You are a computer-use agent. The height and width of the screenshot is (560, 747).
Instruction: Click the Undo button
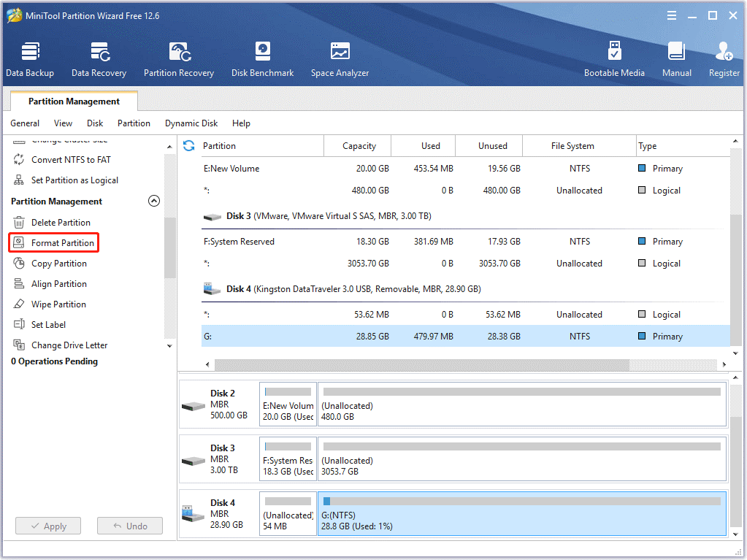click(130, 526)
